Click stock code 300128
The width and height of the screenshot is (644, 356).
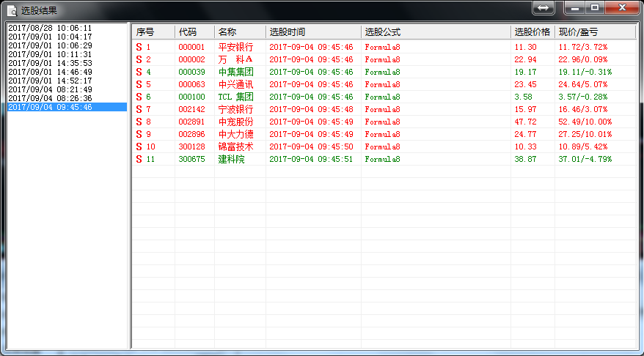tap(191, 147)
